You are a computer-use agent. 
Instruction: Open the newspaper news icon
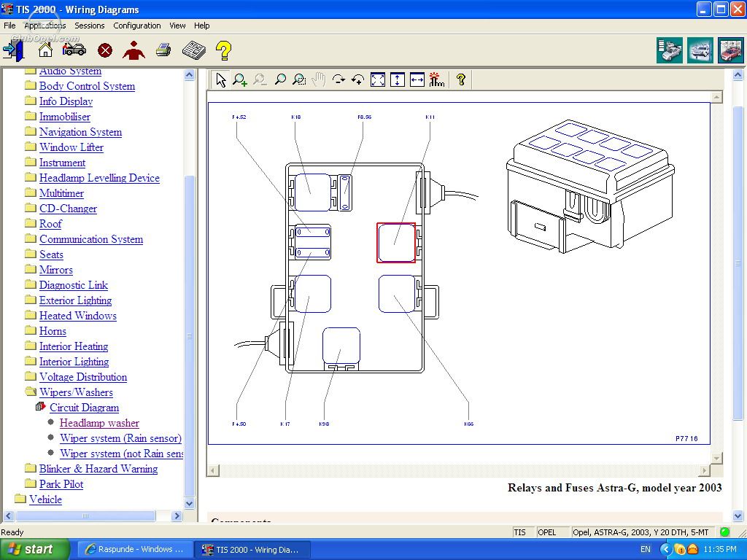tap(194, 50)
